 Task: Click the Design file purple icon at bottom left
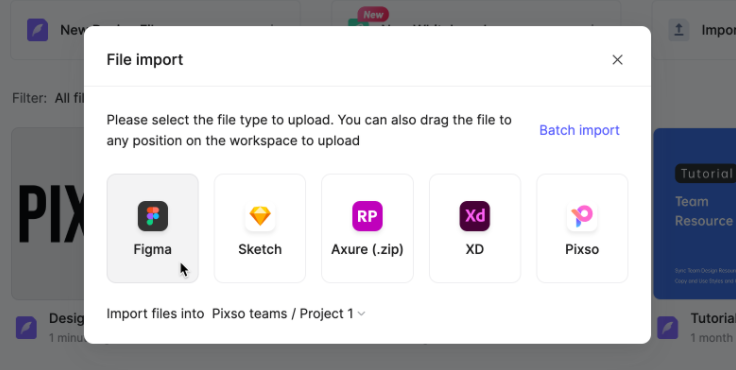coord(26,327)
